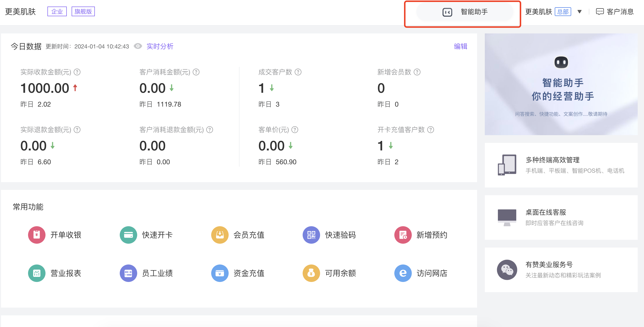
Task: Click help icon next to 成交客户数
Action: point(298,72)
